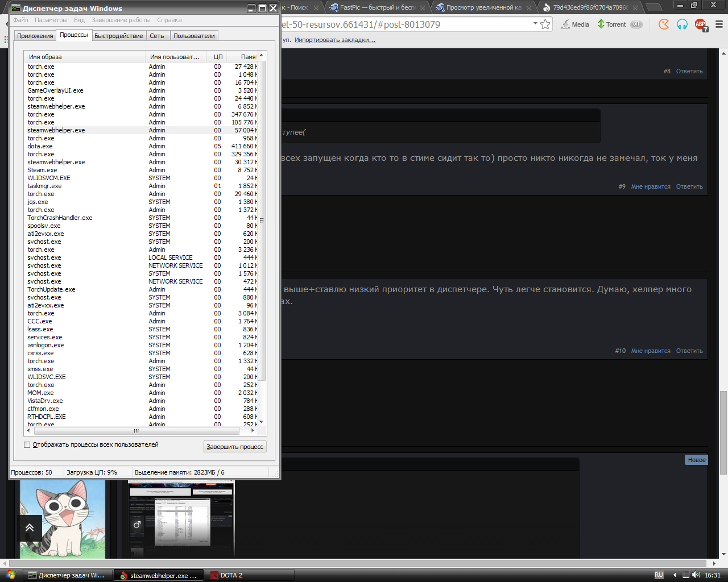728x582 pixels.
Task: Click the Импортировать закладки link
Action: tap(335, 40)
